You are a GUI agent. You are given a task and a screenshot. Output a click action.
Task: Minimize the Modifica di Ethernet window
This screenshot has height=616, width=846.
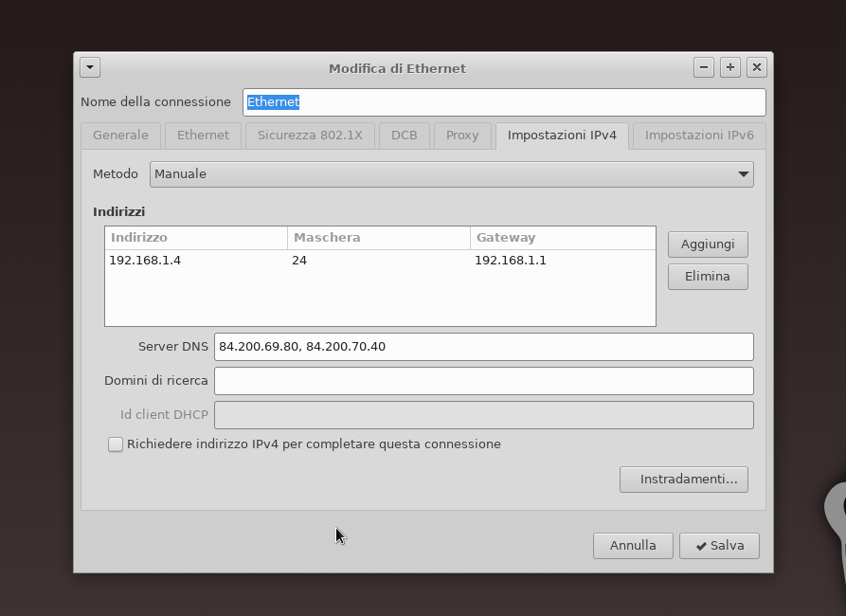point(704,67)
